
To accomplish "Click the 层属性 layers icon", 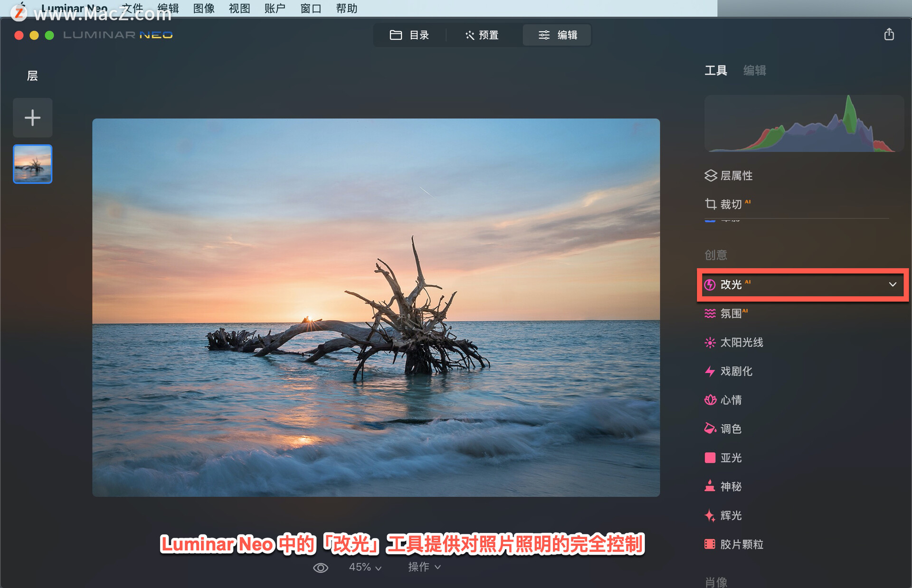I will click(x=710, y=176).
